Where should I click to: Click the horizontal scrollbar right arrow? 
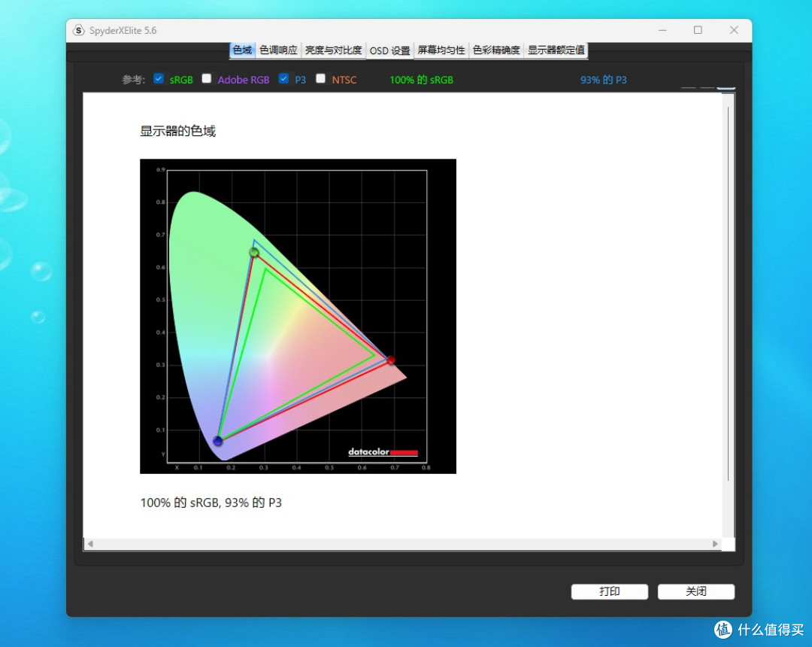tap(715, 544)
